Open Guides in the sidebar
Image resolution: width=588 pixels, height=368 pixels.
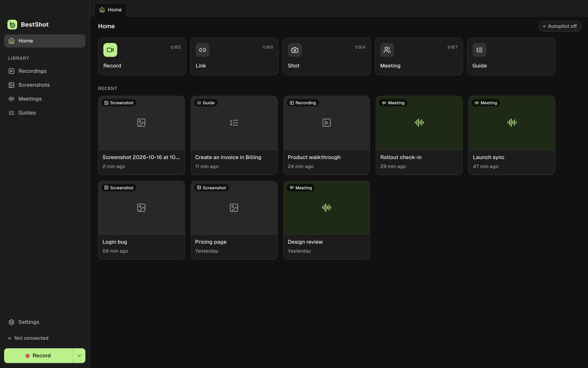tap(45, 113)
